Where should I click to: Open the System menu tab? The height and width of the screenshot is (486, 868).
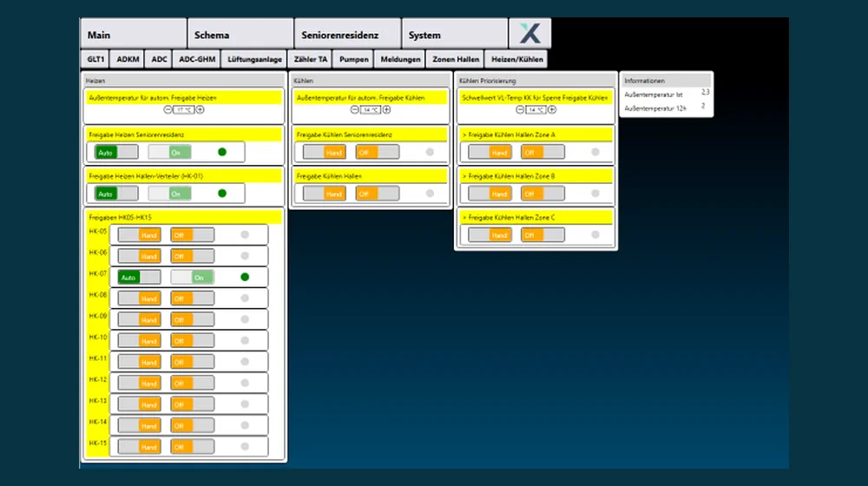(x=455, y=35)
